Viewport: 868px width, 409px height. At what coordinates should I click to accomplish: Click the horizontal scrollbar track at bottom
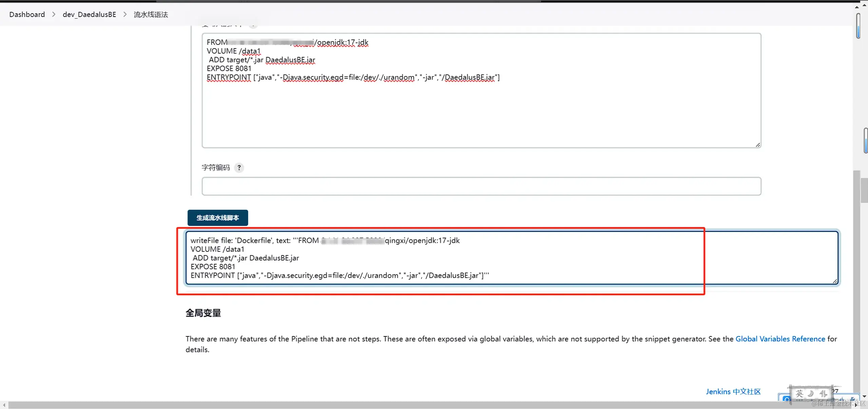(x=407, y=405)
